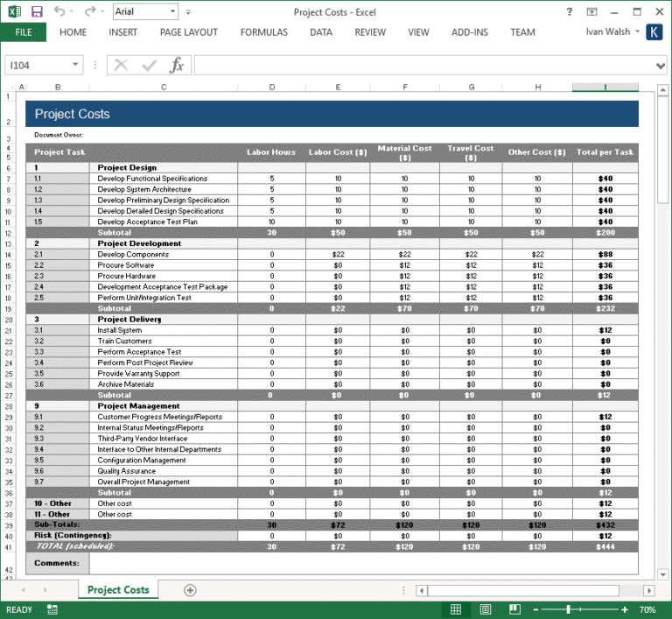Click the $444 total cell
The height and width of the screenshot is (619, 672).
click(x=605, y=546)
